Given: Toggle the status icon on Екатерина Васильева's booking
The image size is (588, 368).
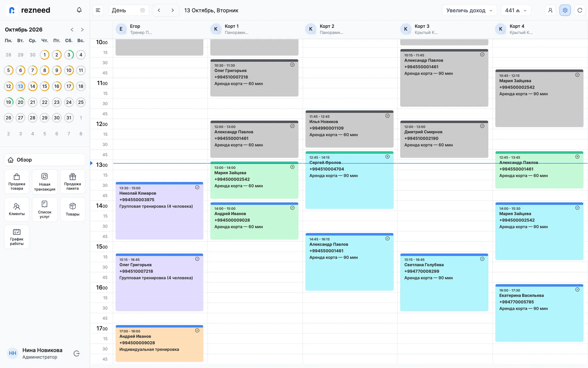Looking at the screenshot, I should coord(577,289).
